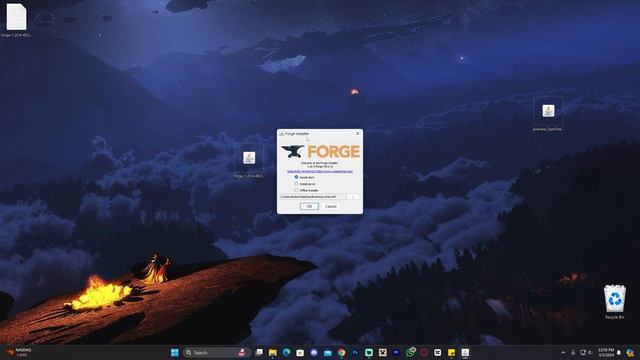Viewport: 640px width, 360px height.
Task: Select the Install server option
Action: point(296,184)
